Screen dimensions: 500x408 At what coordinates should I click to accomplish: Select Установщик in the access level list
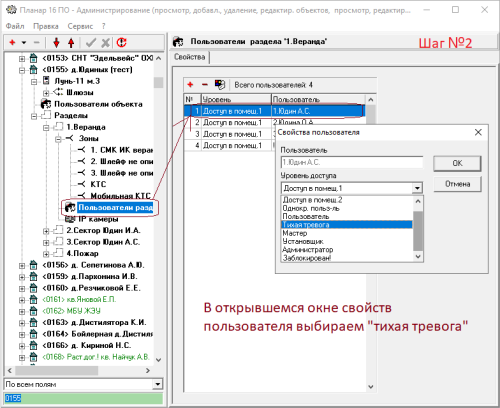pyautogui.click(x=347, y=241)
